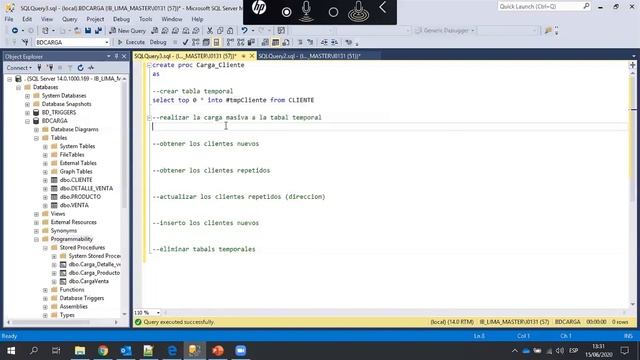Open the Debug menu
The height and width of the screenshot is (360, 640).
point(121,19)
